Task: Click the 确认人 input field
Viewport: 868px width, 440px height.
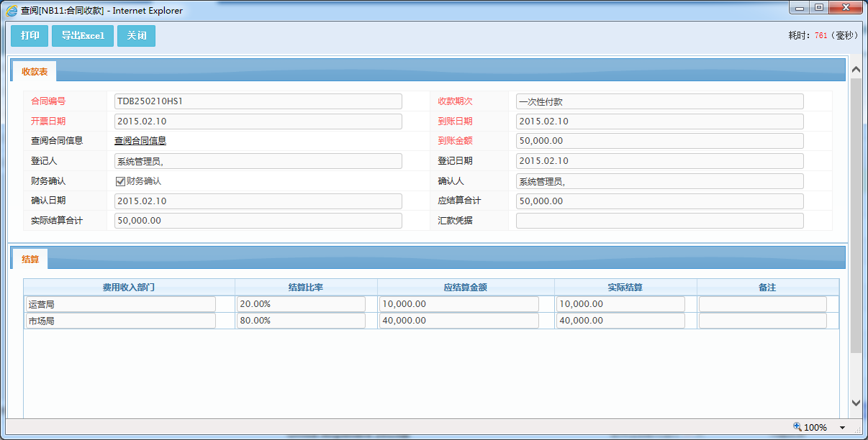Action: 660,181
